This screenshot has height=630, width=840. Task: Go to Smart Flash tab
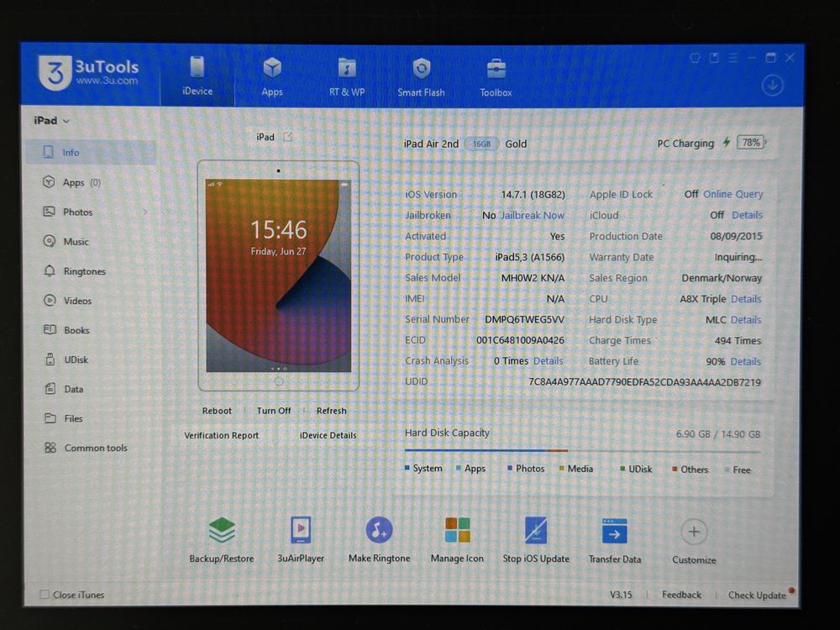(x=421, y=77)
